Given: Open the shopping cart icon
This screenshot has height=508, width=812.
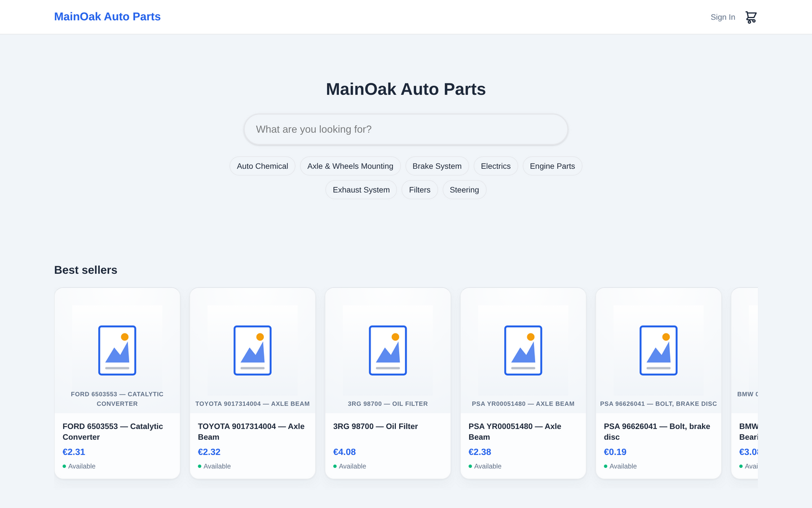Looking at the screenshot, I should (751, 17).
